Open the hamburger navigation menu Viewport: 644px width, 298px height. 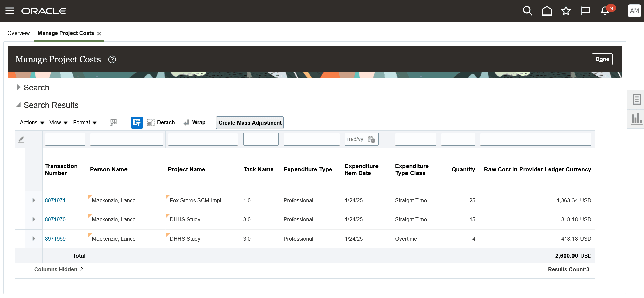[10, 11]
